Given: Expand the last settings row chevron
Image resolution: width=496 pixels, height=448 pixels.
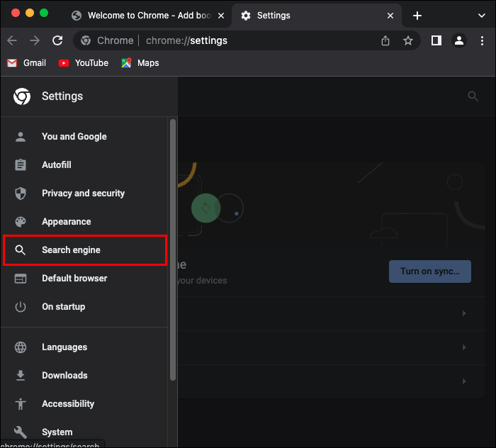Looking at the screenshot, I should [464, 381].
